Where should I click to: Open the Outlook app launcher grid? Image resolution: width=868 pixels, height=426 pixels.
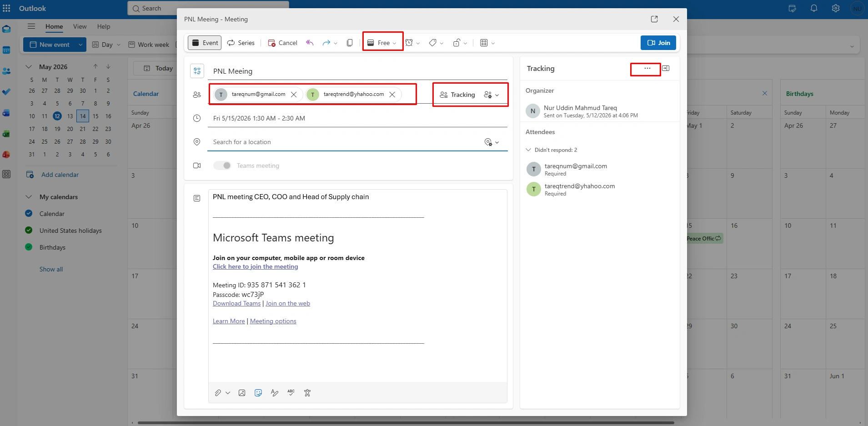[x=6, y=8]
